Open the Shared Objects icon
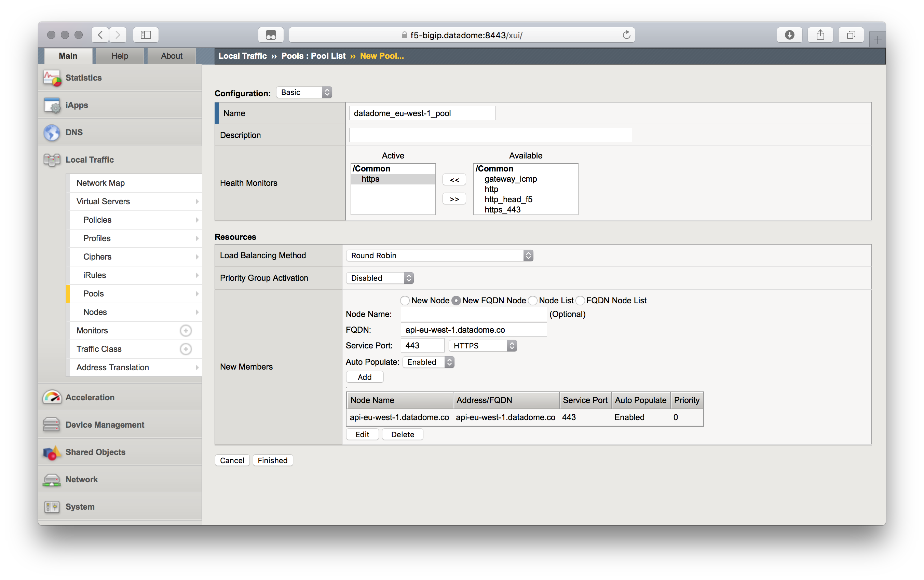Screen dimensions: 924x580 [x=52, y=452]
